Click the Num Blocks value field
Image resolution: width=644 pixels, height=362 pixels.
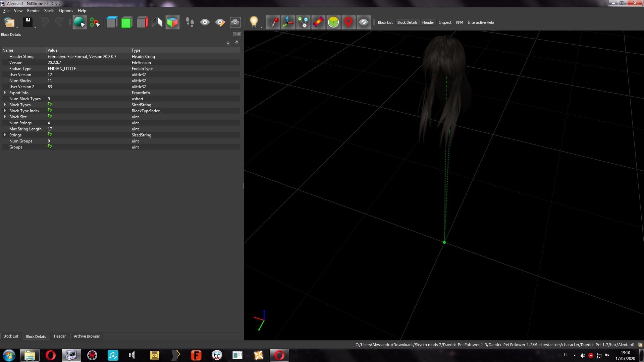click(x=88, y=81)
